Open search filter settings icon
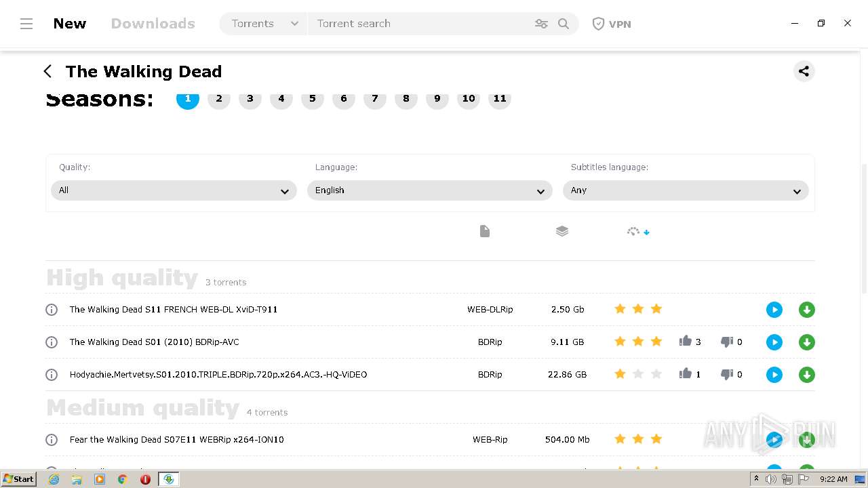The image size is (868, 488). click(x=541, y=24)
